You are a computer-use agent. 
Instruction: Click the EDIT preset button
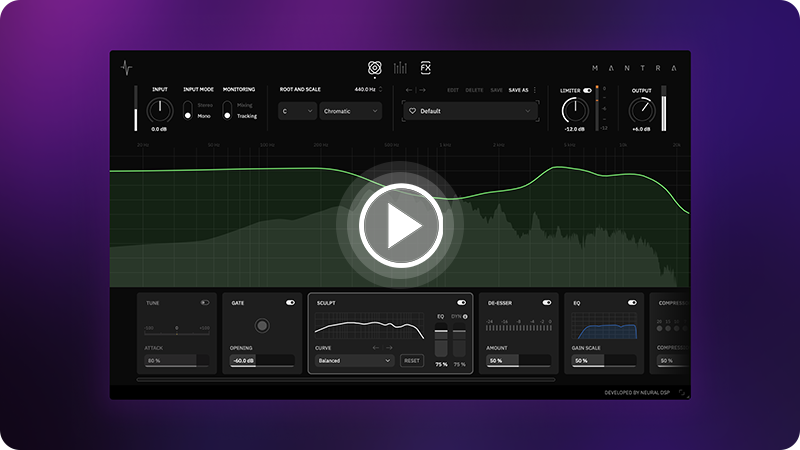(x=453, y=90)
